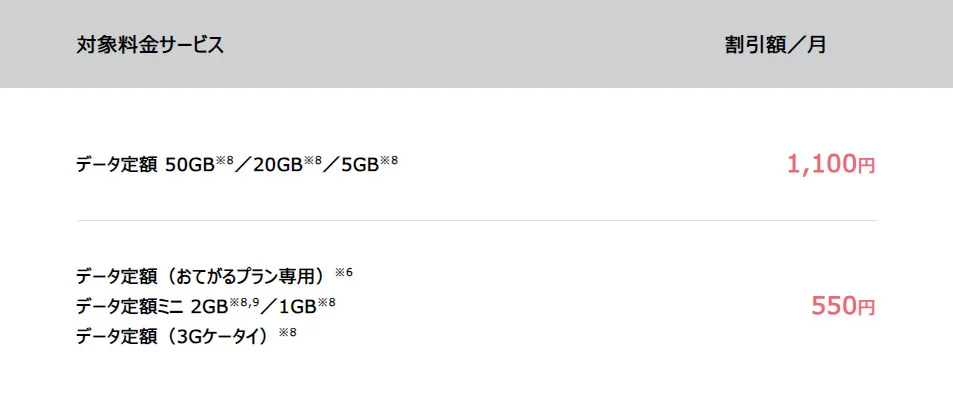Click the 550円 discount amount

tap(843, 307)
